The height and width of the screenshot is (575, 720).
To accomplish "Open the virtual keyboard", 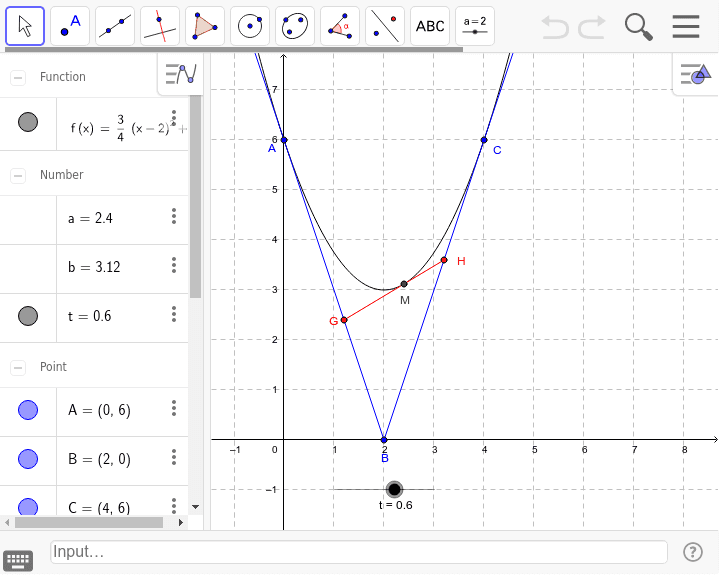I will tap(18, 560).
